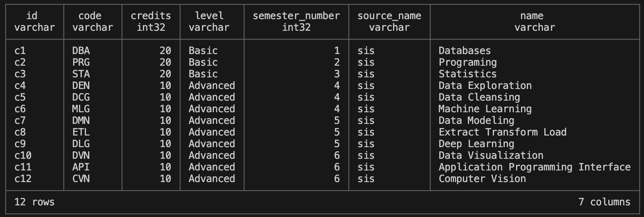Click the "level" column header
Image resolution: width=644 pixels, height=217 pixels.
pos(209,16)
